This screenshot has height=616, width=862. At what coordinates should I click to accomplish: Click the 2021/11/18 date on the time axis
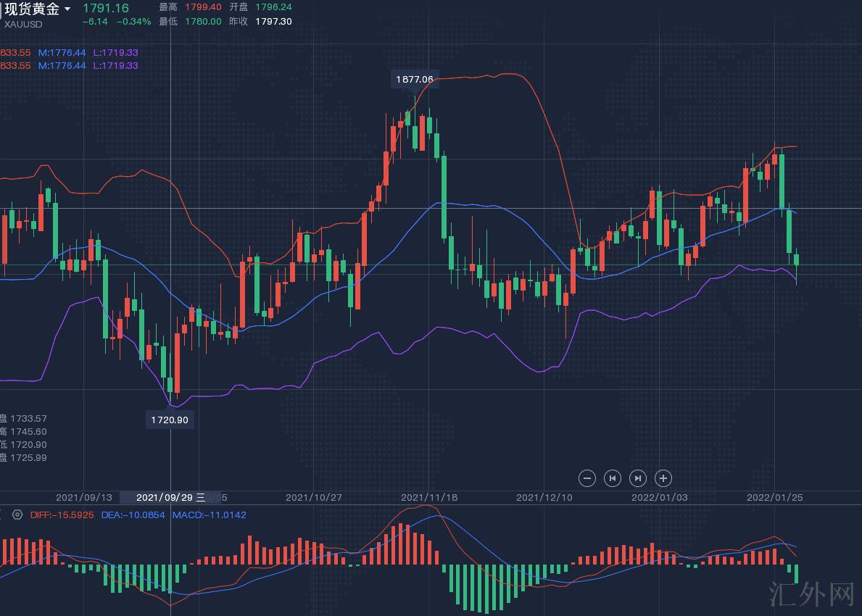click(428, 497)
